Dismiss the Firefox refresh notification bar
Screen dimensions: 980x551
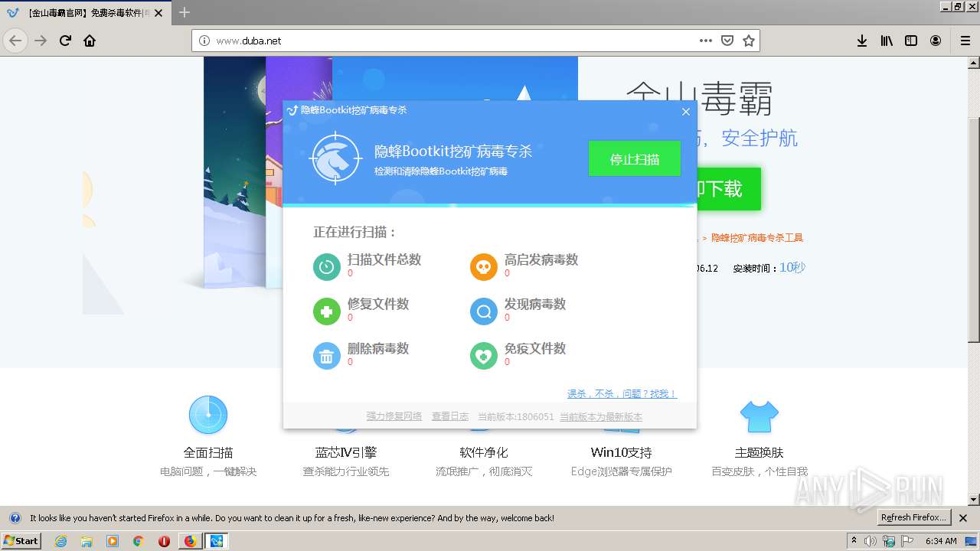963,518
